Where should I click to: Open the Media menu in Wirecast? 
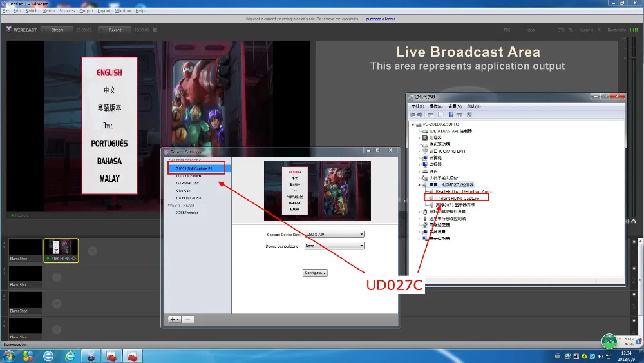[x=48, y=11]
